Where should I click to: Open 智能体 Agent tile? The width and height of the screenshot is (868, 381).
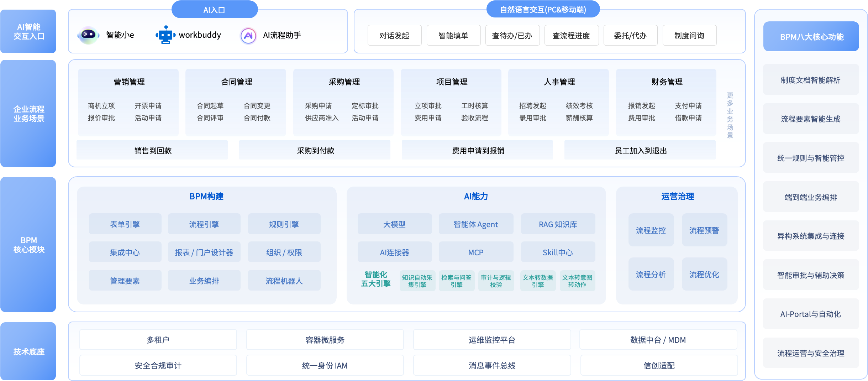point(476,224)
